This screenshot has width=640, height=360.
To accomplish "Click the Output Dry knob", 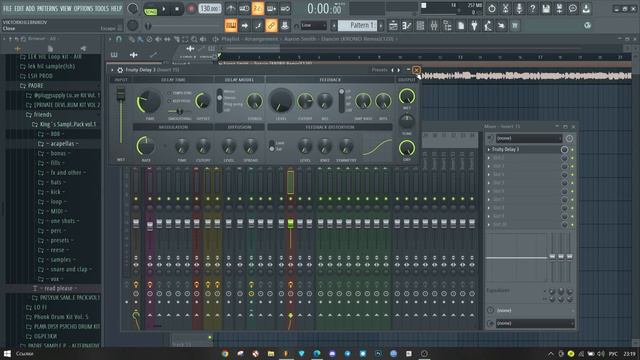I will [407, 149].
